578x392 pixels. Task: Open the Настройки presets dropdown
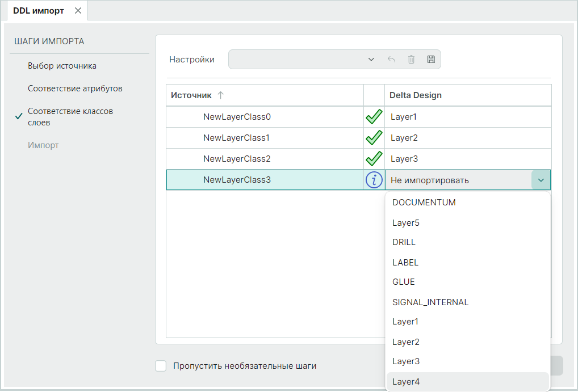[371, 60]
